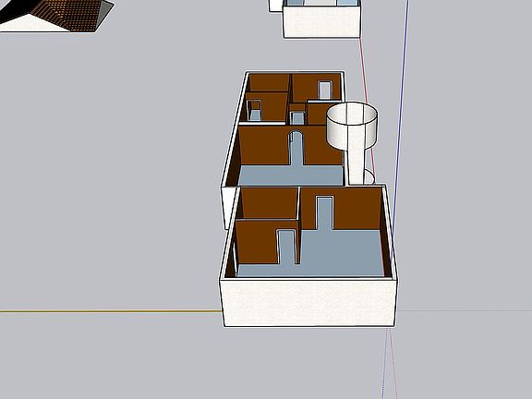The image size is (532, 399).
Task: Click the solid blue vertical axis line
Action: (x=400, y=129)
